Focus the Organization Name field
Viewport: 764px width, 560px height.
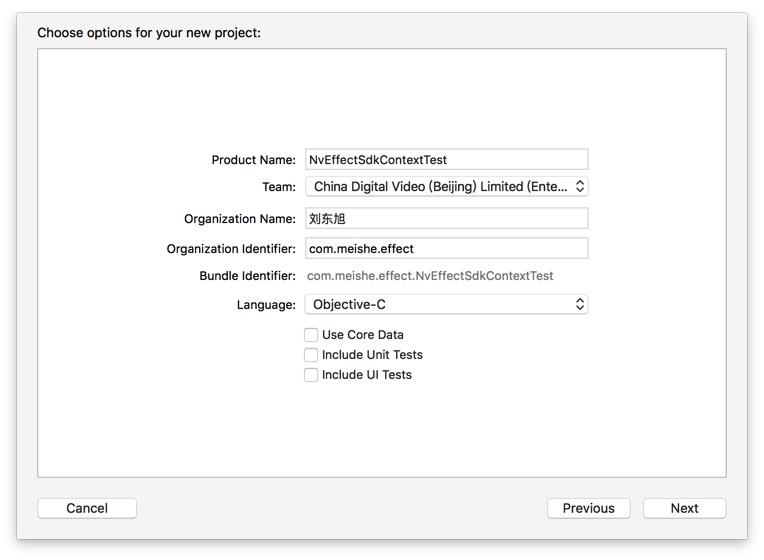pos(446,218)
